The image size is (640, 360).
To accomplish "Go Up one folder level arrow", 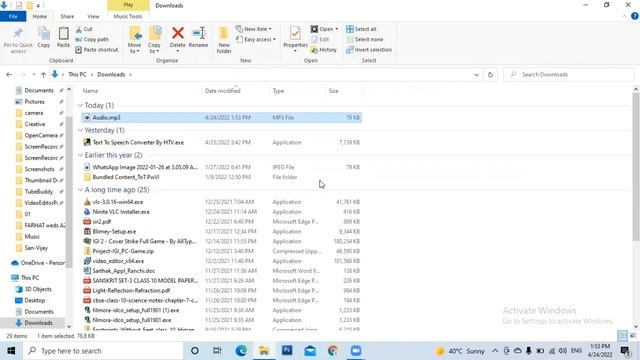I will 43,75.
